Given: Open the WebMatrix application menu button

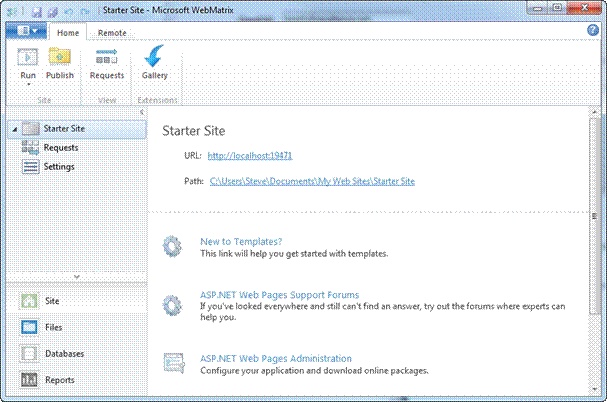Looking at the screenshot, I should click(26, 31).
